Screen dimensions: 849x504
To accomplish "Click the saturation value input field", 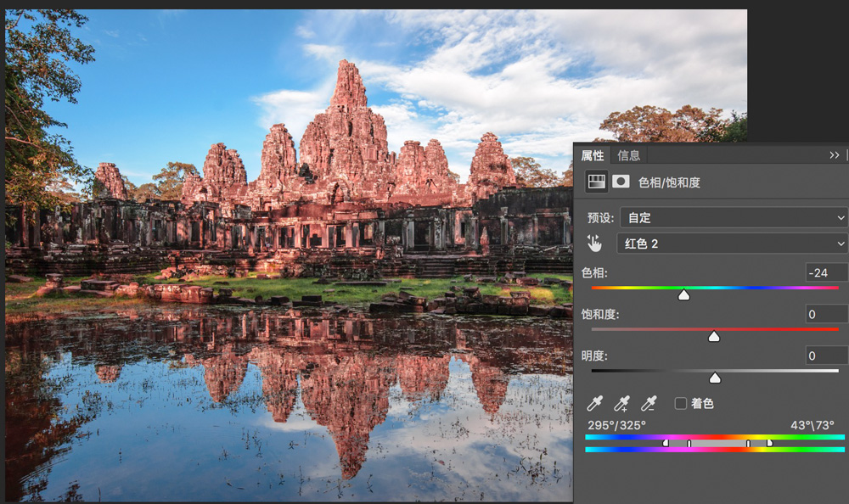I will 826,314.
